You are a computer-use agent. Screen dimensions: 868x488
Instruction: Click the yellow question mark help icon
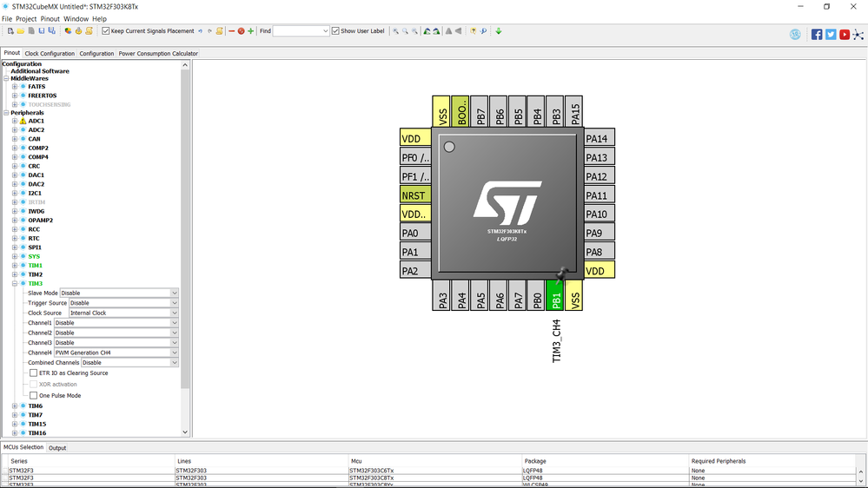(474, 31)
